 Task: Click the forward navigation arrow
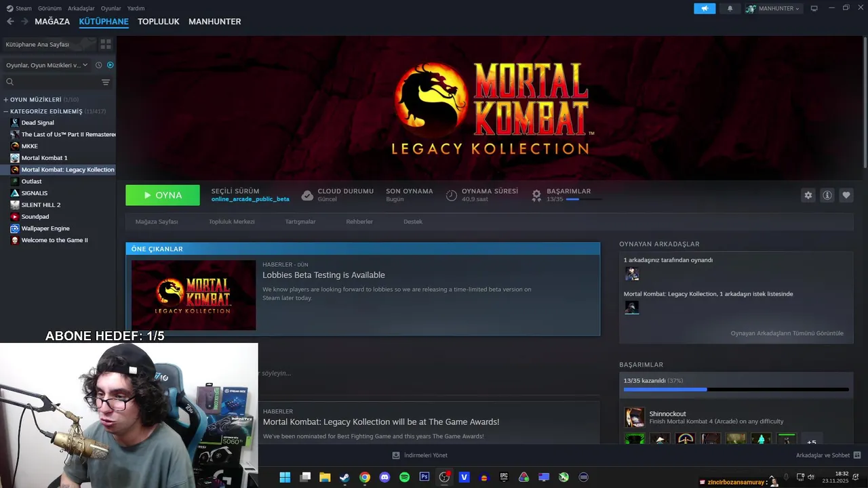click(24, 22)
